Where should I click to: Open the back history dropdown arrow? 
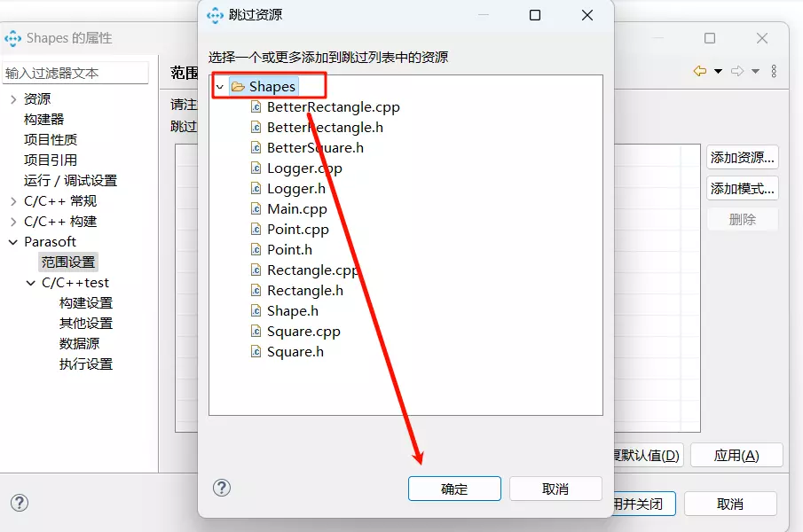click(718, 72)
